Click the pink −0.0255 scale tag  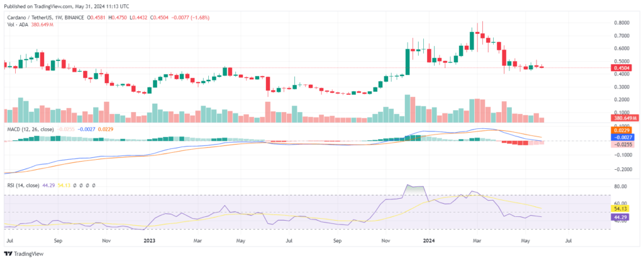tap(623, 144)
